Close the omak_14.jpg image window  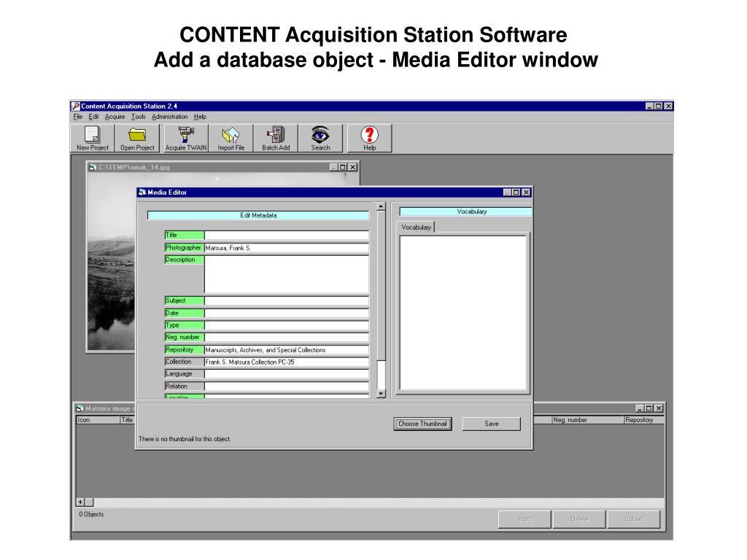click(x=352, y=167)
